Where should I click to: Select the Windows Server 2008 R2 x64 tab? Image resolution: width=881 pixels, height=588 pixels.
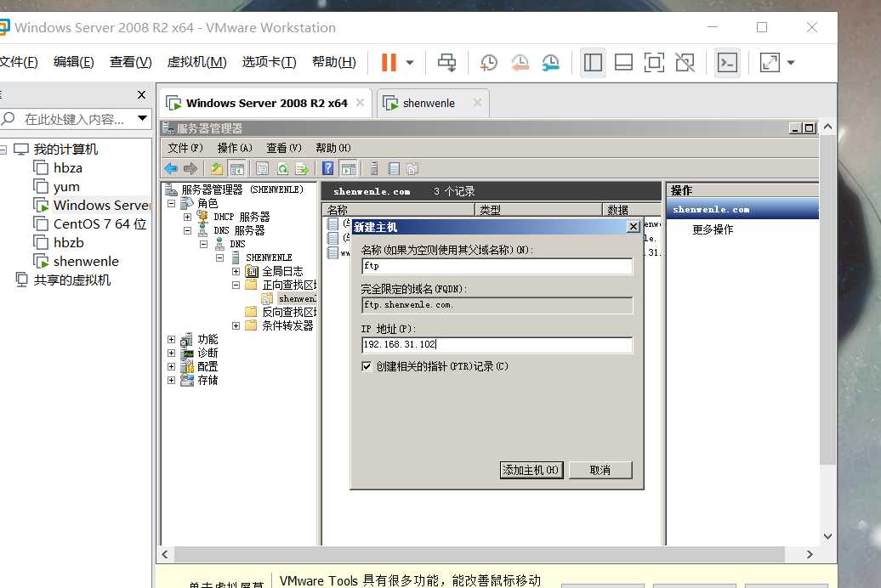[x=267, y=104]
